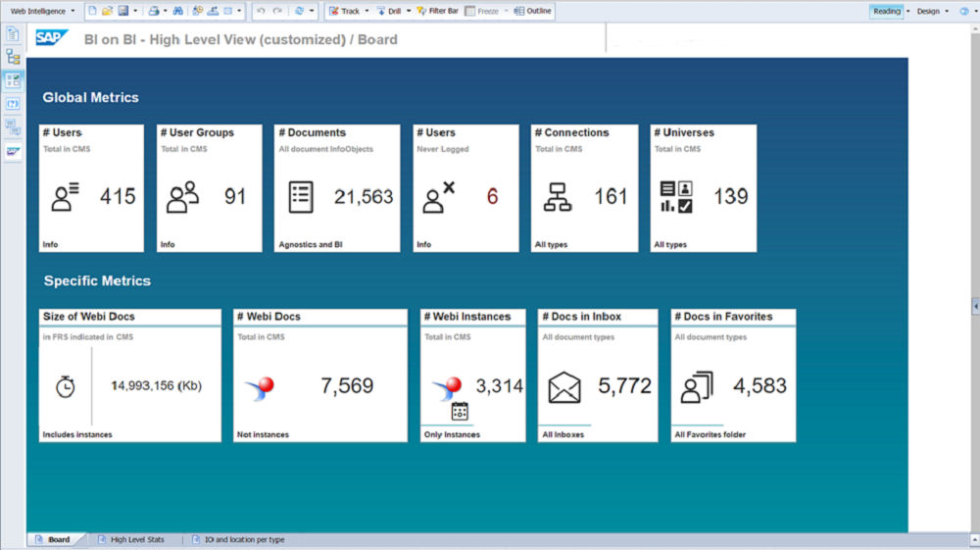The width and height of the screenshot is (980, 550).
Task: Open the Help question mark icon
Action: click(x=964, y=11)
